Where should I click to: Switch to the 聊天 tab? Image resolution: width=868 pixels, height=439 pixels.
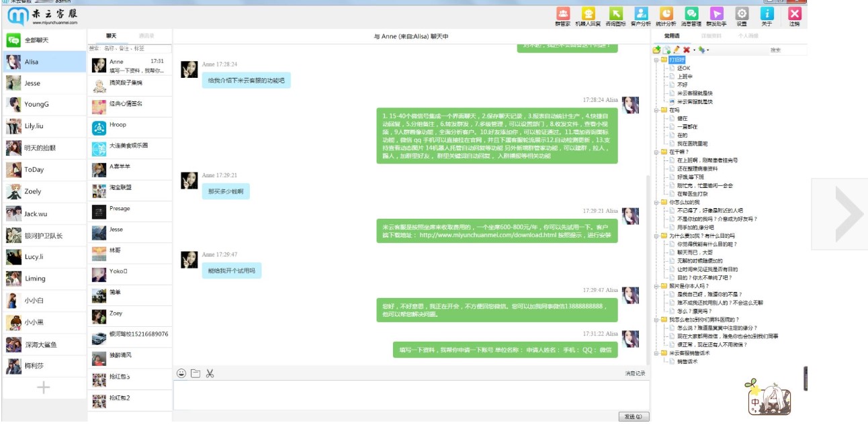coord(111,36)
